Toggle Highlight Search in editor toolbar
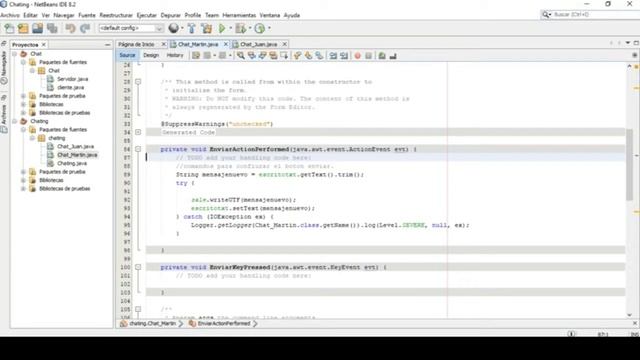 coord(273,56)
